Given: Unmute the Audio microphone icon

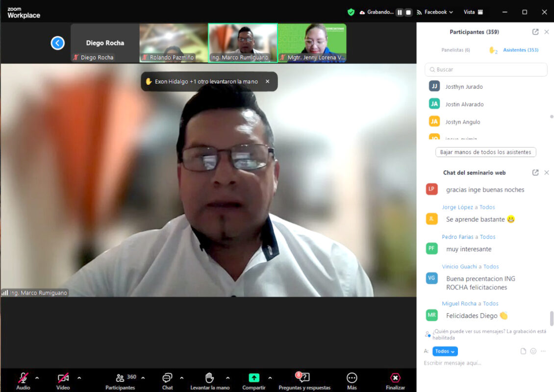Looking at the screenshot, I should coord(24,378).
